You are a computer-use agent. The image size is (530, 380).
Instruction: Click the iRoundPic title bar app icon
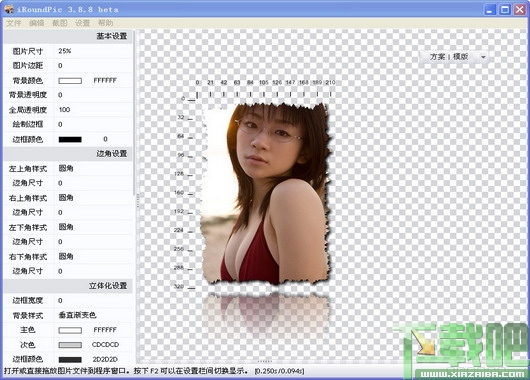click(9, 9)
